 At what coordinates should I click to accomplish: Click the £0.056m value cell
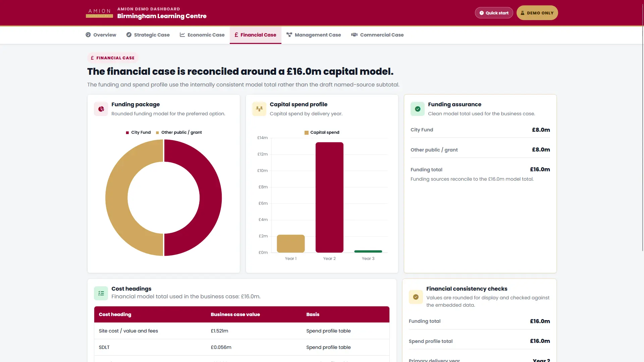[x=221, y=347]
